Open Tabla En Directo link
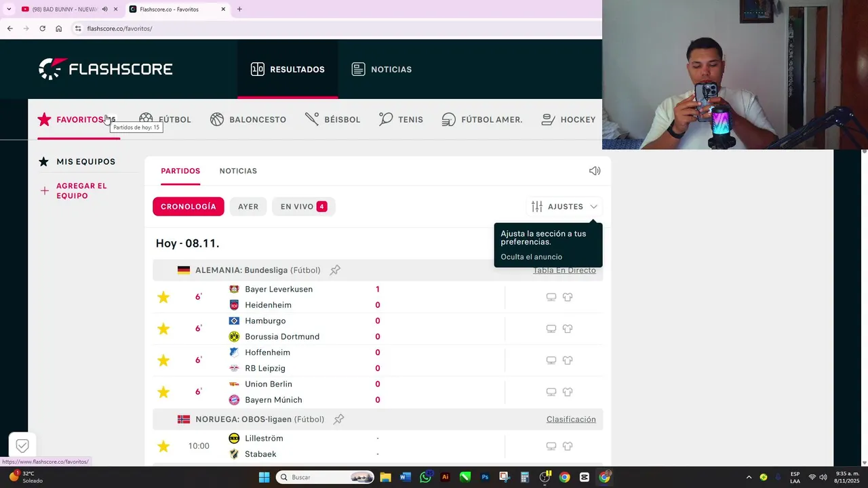Viewport: 868px width, 488px height. 564,270
